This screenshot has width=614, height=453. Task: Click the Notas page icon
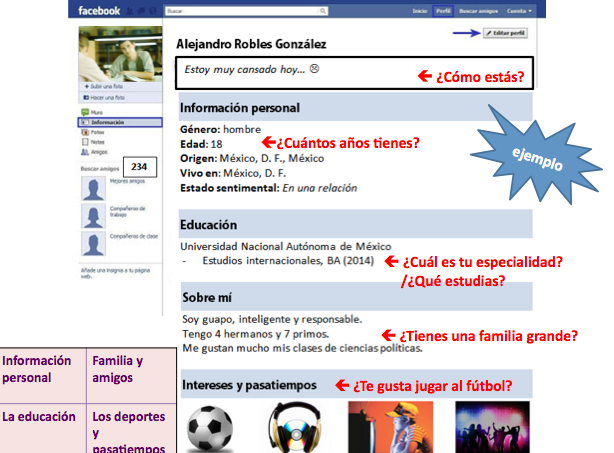(x=85, y=142)
